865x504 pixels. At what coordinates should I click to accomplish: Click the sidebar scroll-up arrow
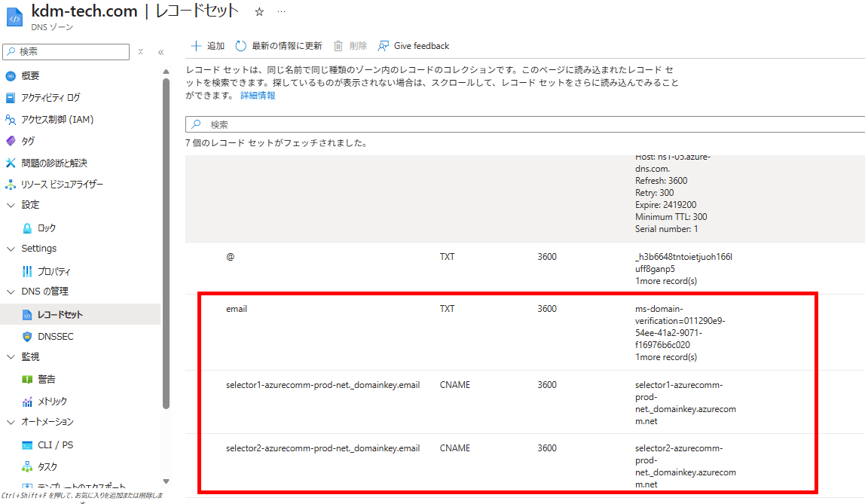click(166, 72)
